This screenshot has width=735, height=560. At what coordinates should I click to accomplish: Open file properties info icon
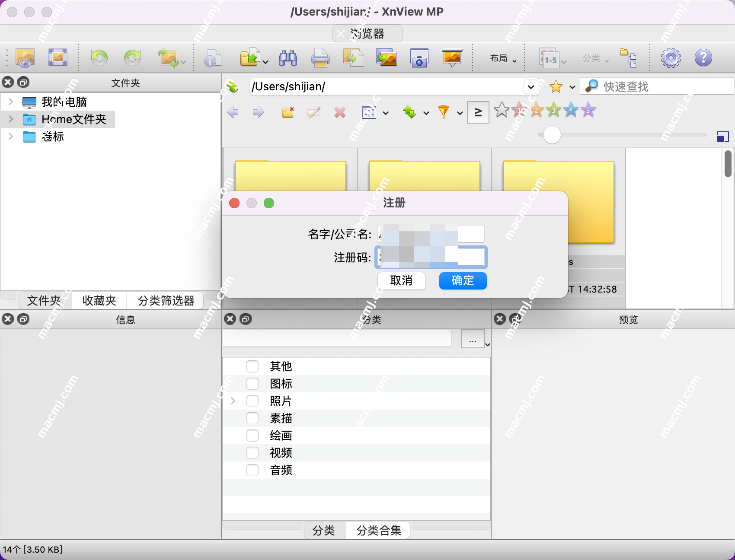[x=212, y=58]
